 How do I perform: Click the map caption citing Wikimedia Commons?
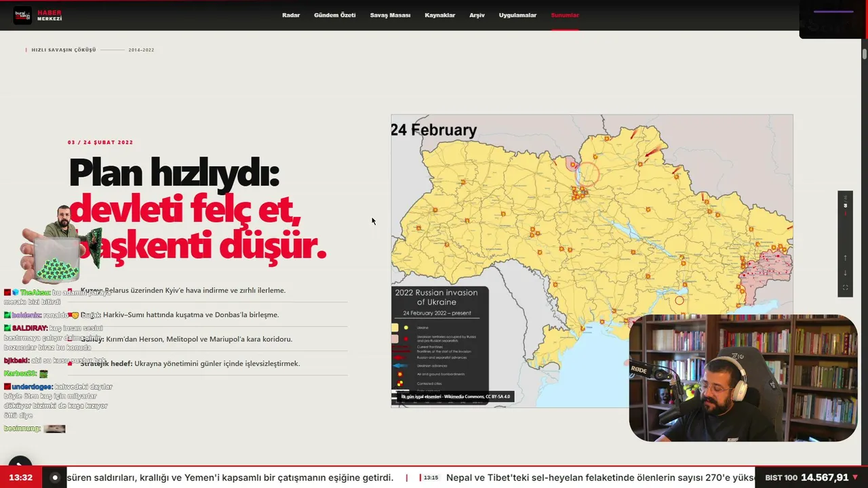click(x=456, y=396)
